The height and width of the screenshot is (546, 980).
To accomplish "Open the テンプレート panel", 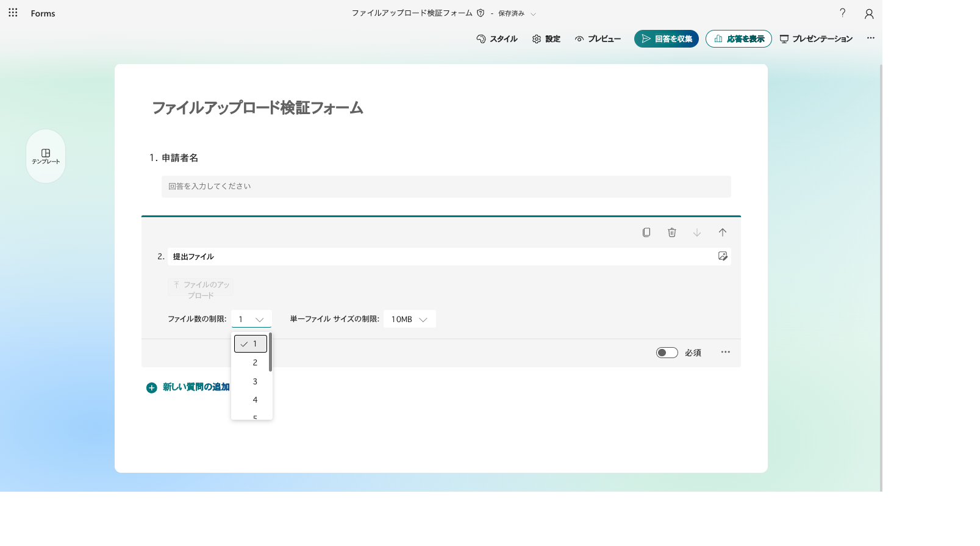I will coord(46,156).
